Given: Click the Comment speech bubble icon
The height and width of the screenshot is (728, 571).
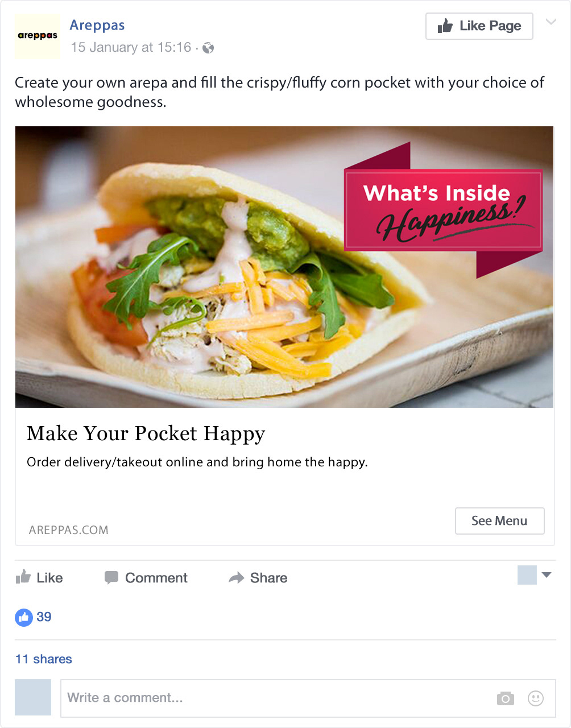Looking at the screenshot, I should 111,578.
